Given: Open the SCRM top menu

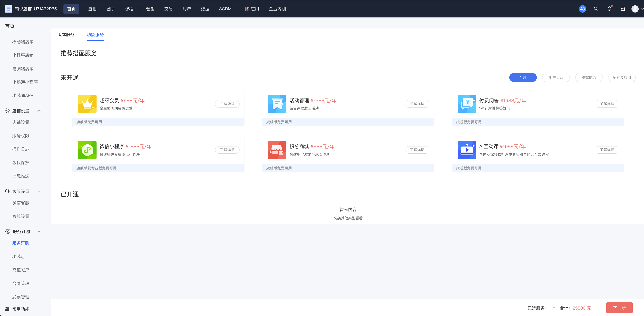Looking at the screenshot, I should point(225,9).
